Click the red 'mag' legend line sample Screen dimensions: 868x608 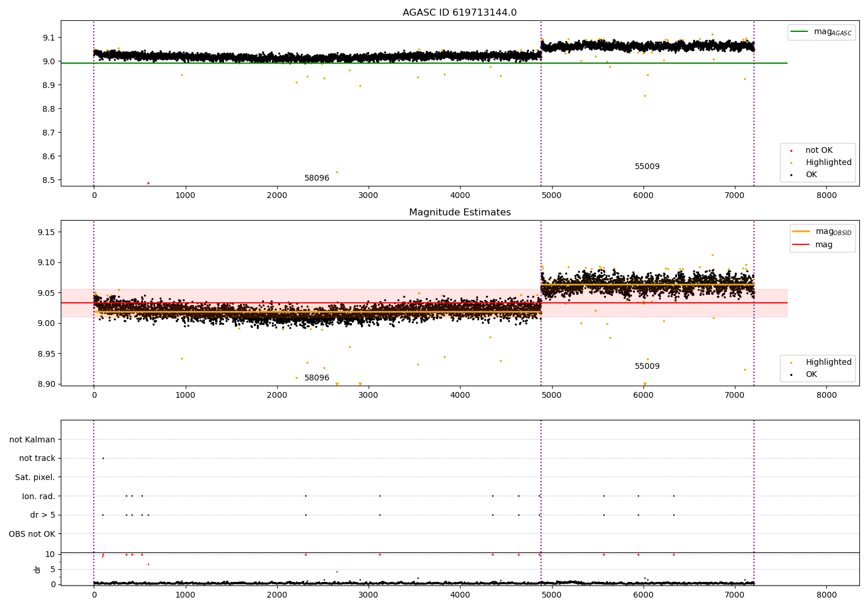[801, 245]
